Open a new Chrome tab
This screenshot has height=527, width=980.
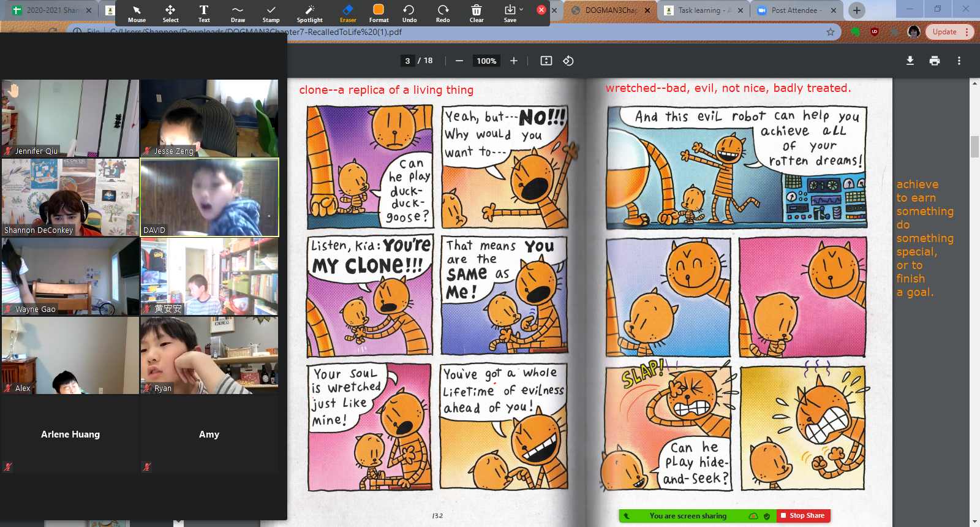click(x=857, y=10)
